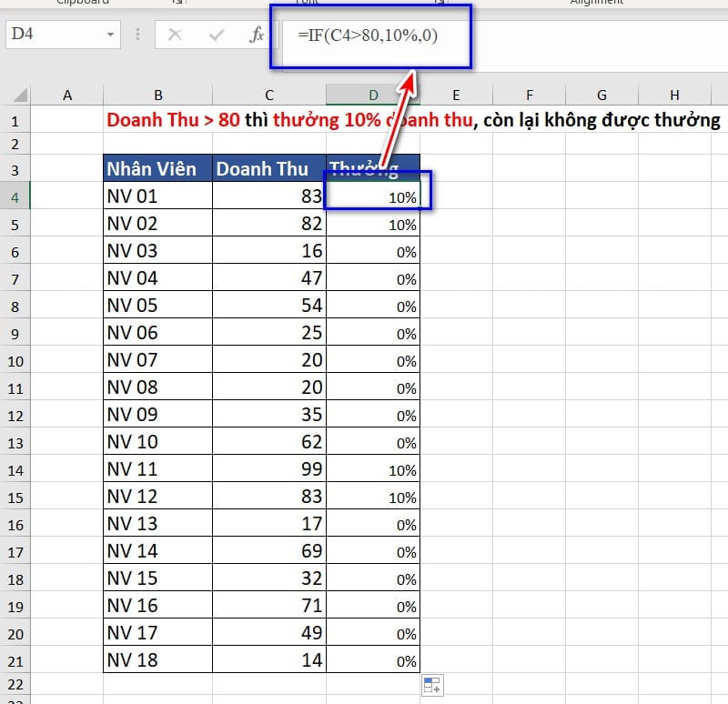Click the formula bar resize dots handle
Image resolution: width=728 pixels, height=704 pixels.
coord(138,35)
